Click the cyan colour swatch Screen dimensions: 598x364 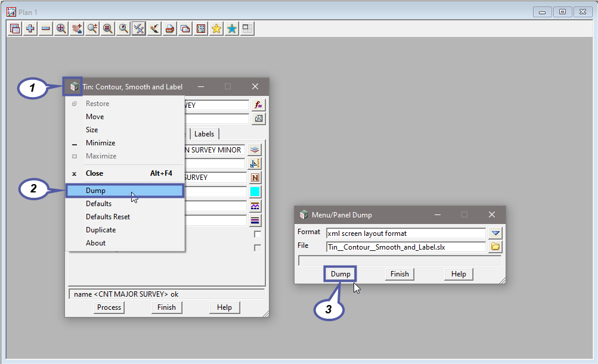(x=255, y=192)
